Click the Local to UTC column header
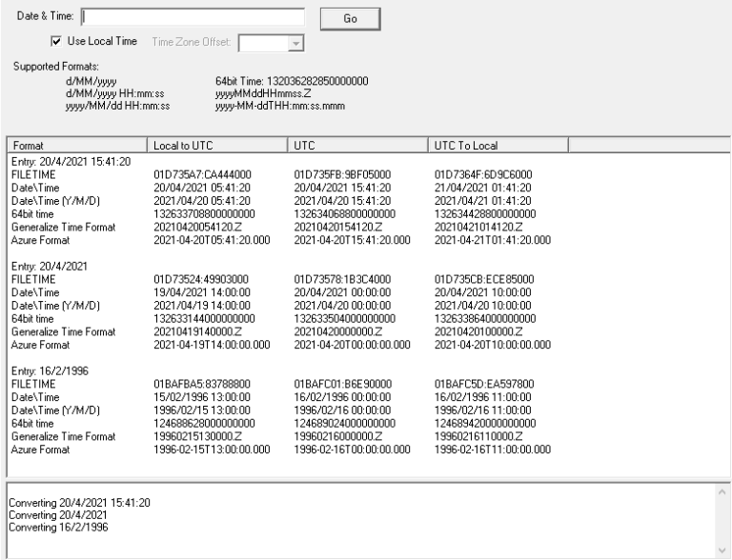This screenshot has width=732, height=560. click(x=217, y=146)
